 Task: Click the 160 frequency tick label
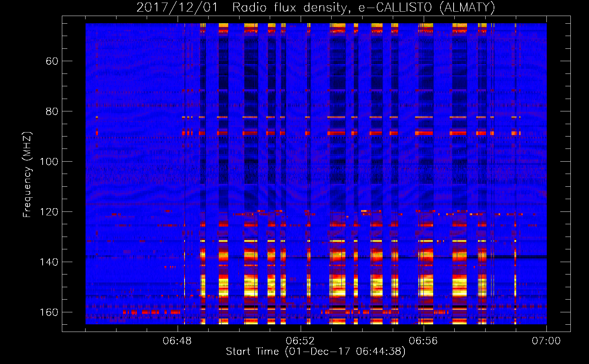pos(49,312)
